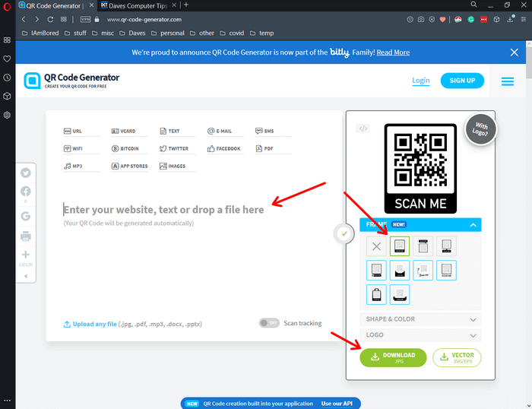
Task: Select the URL QR code type
Action: coord(81,131)
